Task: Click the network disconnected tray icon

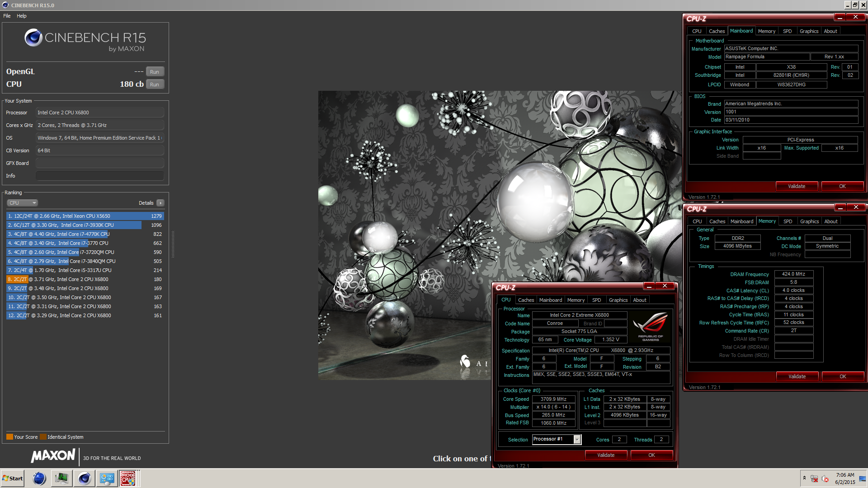Action: [814, 479]
